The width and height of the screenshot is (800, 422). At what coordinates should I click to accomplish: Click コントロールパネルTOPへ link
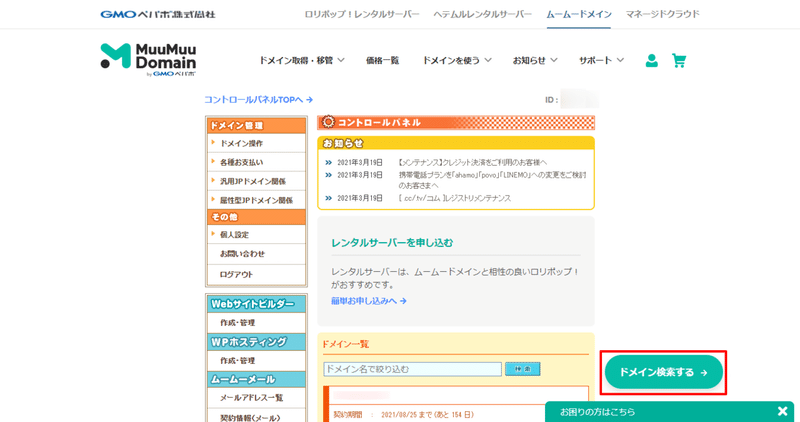click(259, 100)
